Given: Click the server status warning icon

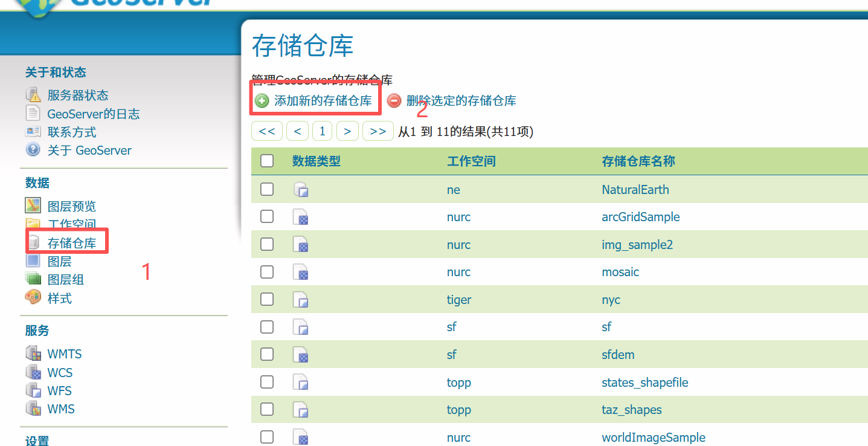Looking at the screenshot, I should click(x=33, y=95).
